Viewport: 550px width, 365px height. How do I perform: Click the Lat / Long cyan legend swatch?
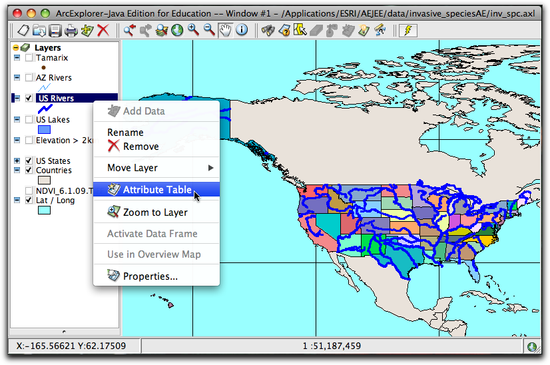44,210
